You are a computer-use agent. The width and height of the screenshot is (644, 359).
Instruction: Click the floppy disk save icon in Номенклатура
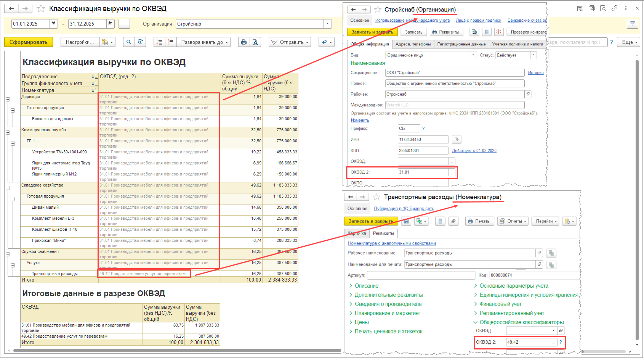406,221
